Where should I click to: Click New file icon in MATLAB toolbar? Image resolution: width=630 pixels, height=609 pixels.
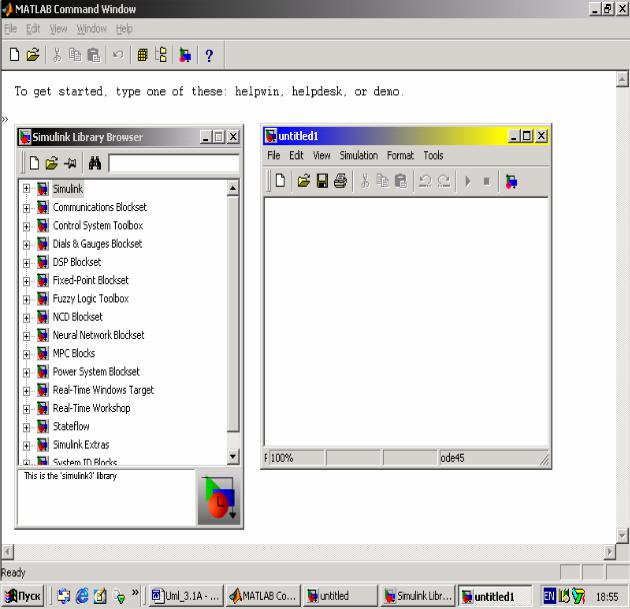point(14,55)
